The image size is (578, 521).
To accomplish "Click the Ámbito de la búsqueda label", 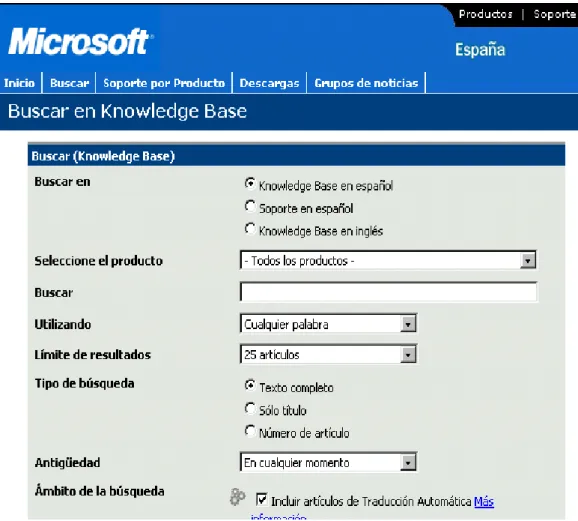I will pyautogui.click(x=100, y=491).
